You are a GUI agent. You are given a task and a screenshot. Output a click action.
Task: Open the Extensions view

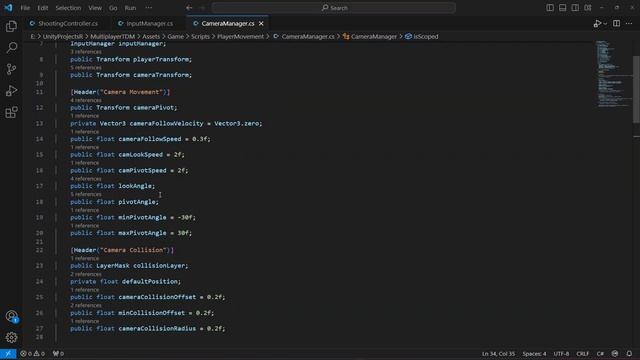(x=11, y=112)
